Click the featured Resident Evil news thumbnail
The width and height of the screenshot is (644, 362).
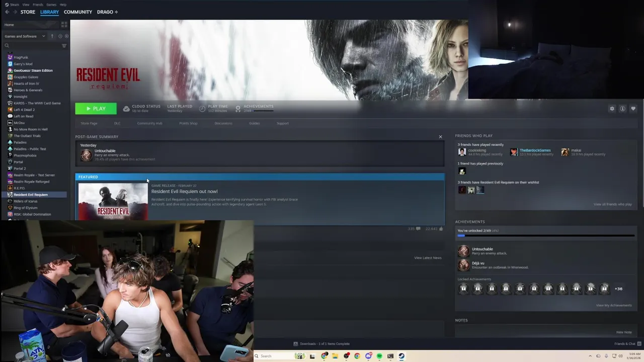tap(113, 202)
